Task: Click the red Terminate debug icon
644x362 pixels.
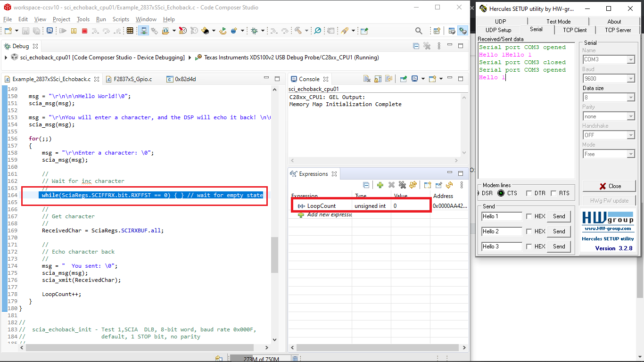Action: [x=84, y=31]
